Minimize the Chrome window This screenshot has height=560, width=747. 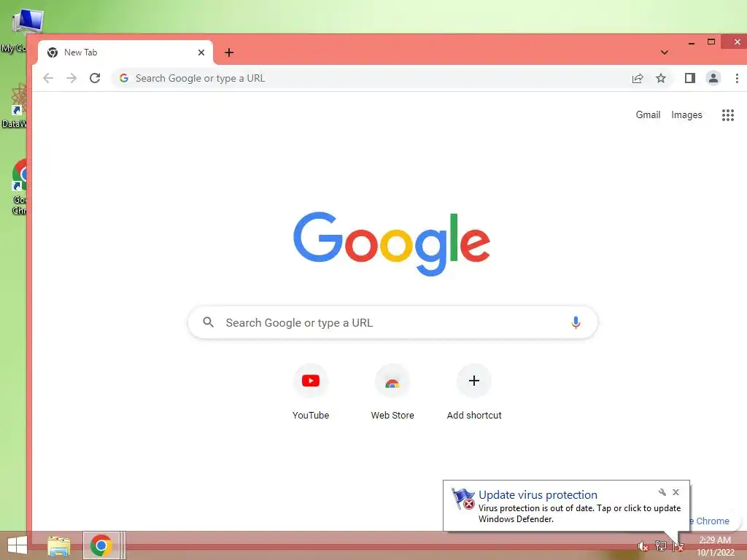[692, 43]
